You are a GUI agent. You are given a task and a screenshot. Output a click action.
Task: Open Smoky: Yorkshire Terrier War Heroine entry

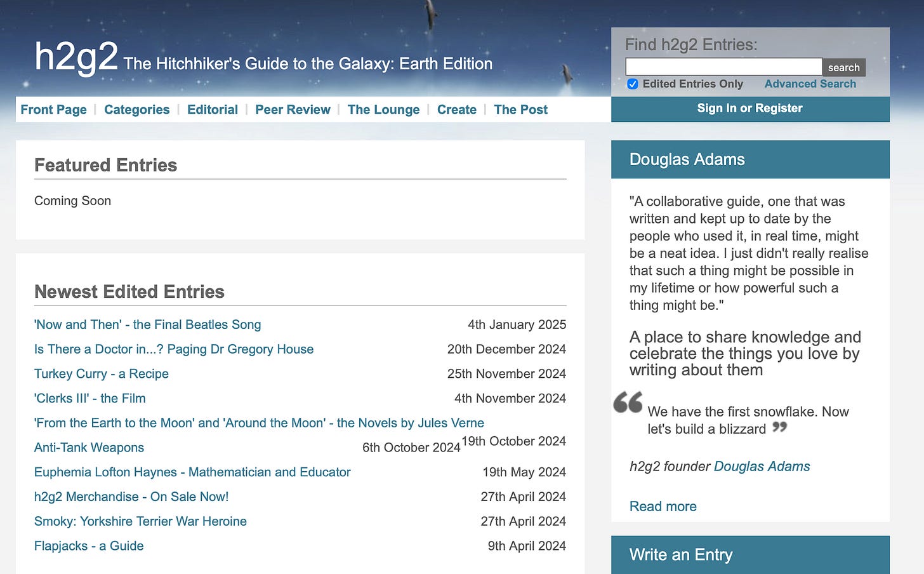click(x=140, y=521)
